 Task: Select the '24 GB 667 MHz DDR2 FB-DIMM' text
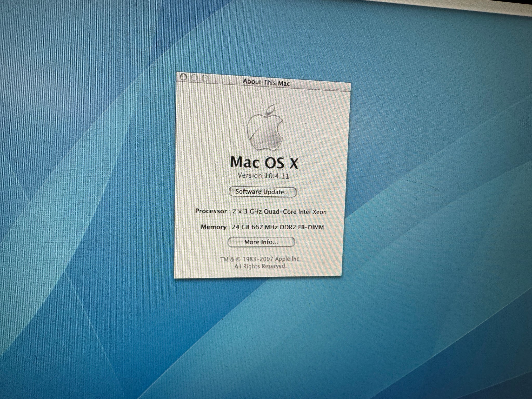point(278,227)
